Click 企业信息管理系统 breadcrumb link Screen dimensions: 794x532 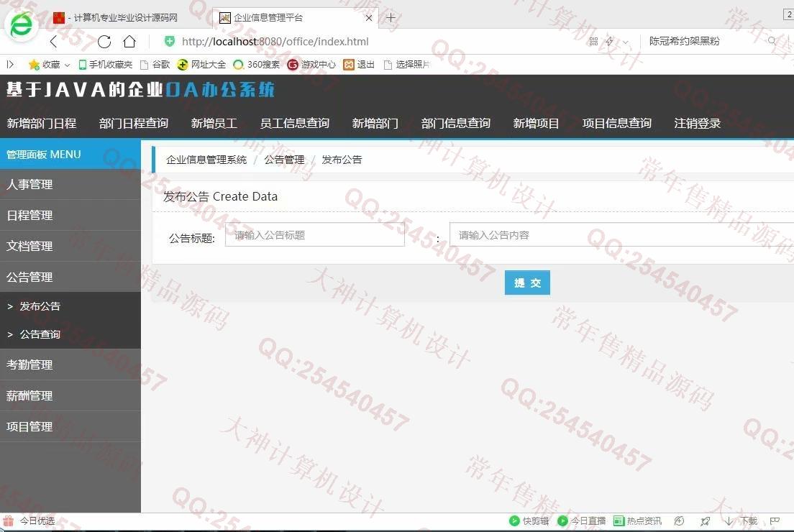[206, 160]
